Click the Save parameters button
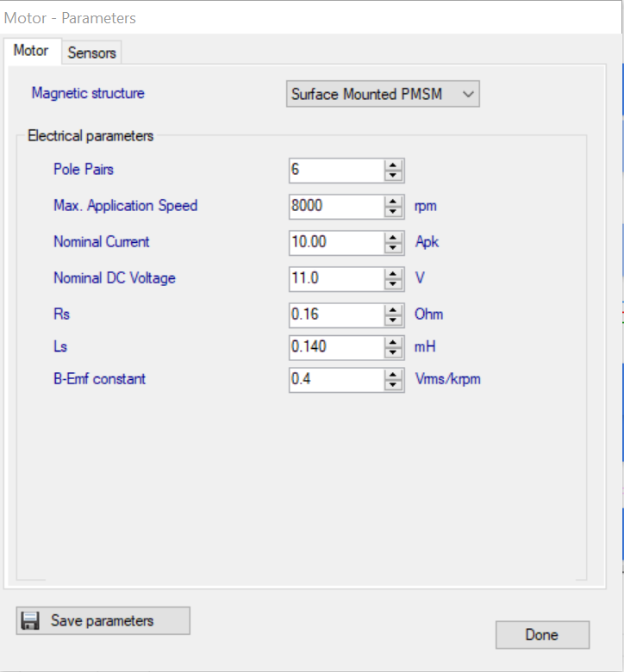The image size is (624, 672). [103, 621]
